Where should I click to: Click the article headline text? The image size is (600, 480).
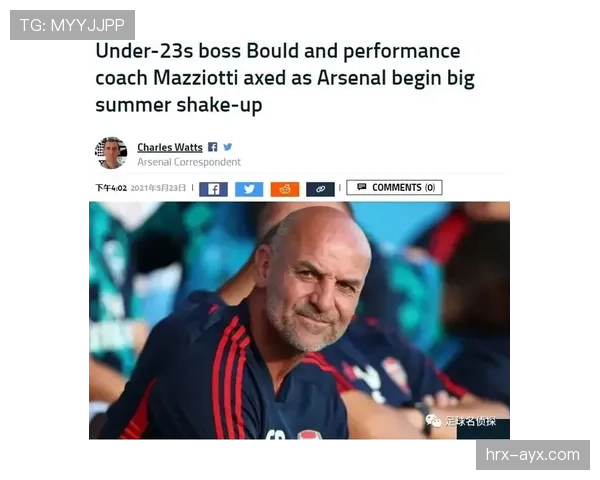click(285, 78)
